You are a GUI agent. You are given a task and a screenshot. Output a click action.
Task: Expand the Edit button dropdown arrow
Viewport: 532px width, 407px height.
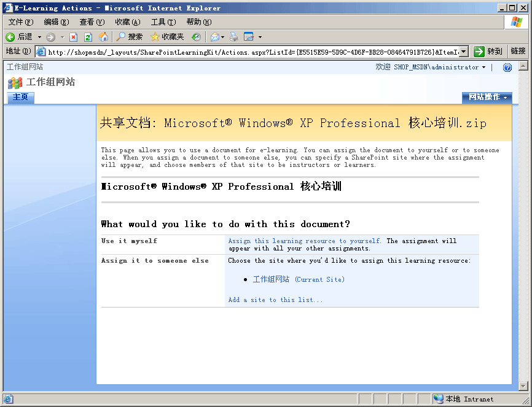click(260, 37)
